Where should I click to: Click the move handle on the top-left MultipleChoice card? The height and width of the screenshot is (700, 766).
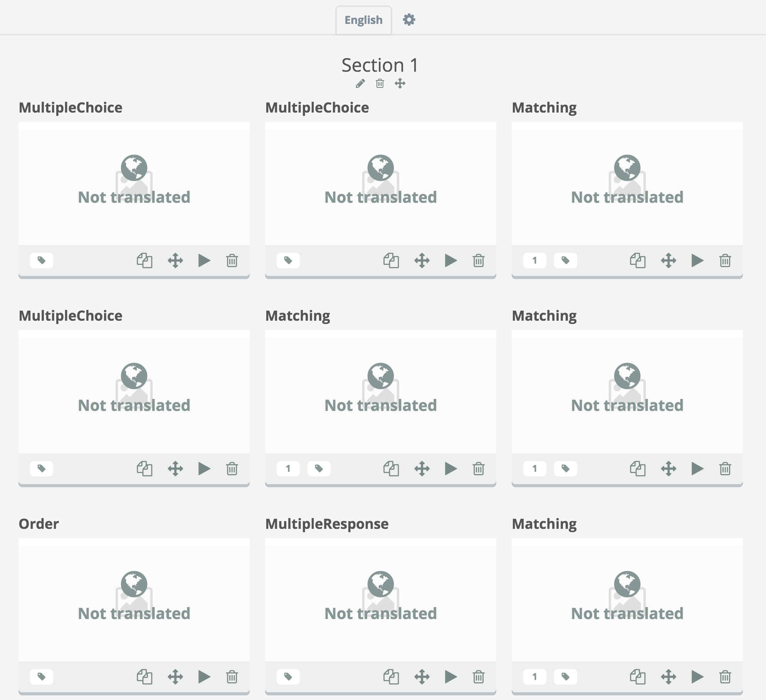(x=175, y=261)
